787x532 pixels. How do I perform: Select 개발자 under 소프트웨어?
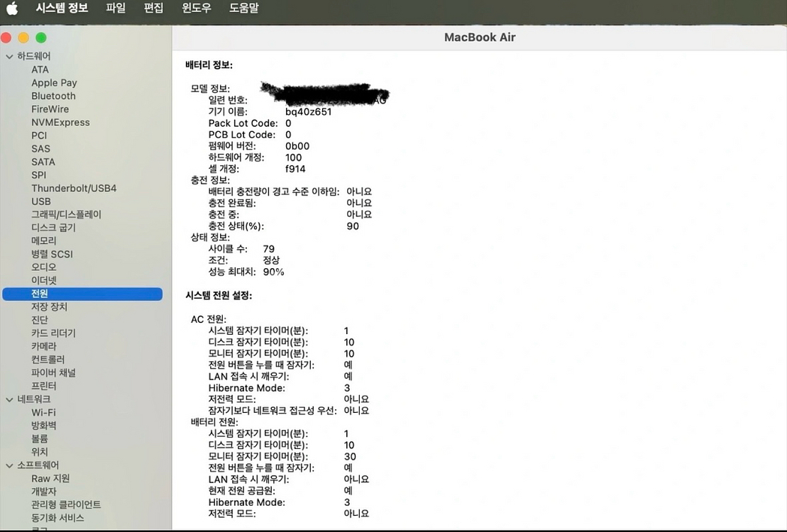[44, 492]
